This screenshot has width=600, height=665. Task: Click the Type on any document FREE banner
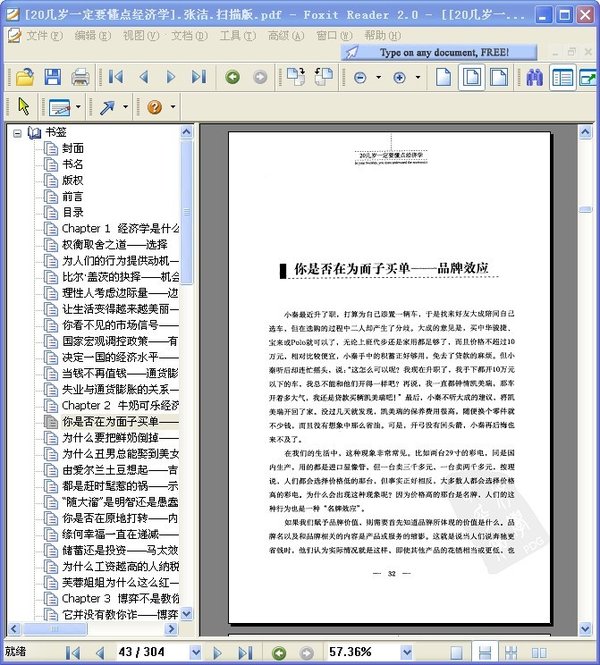click(x=439, y=53)
